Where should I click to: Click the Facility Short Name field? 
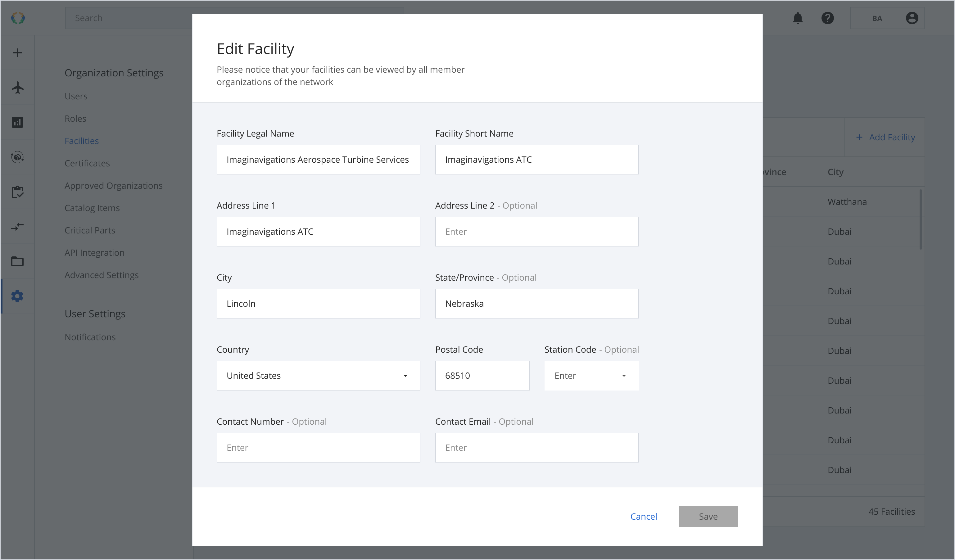coord(536,160)
